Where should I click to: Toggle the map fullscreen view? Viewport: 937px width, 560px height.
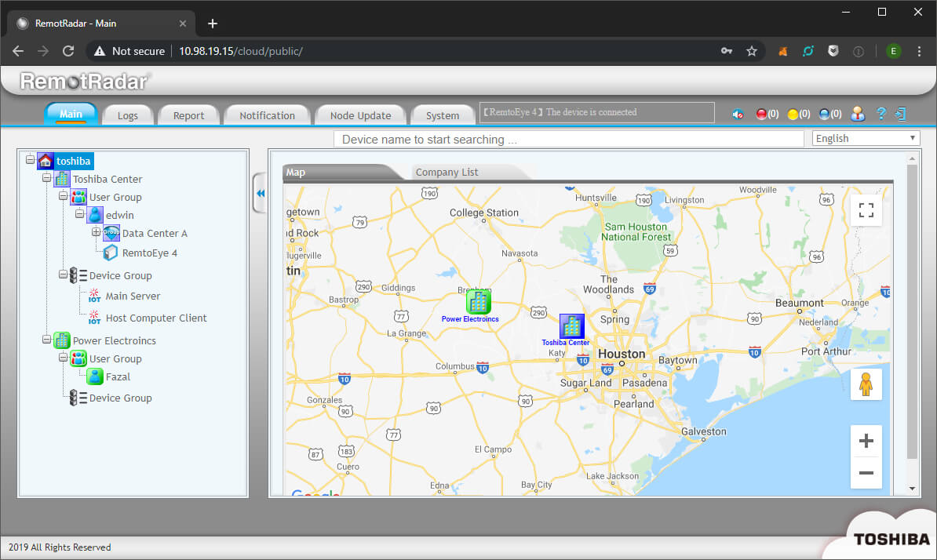[x=866, y=210]
